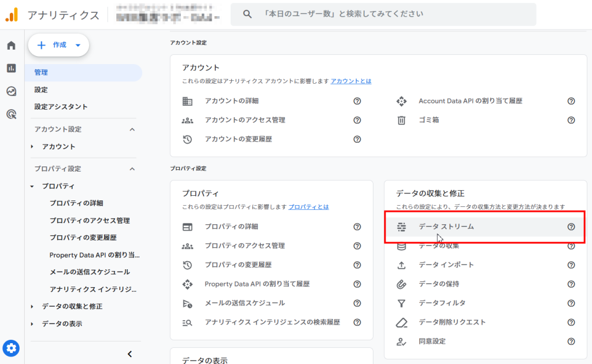The height and width of the screenshot is (364, 592).
Task: Click the Admin gear icon at bottom left
Action: click(11, 348)
